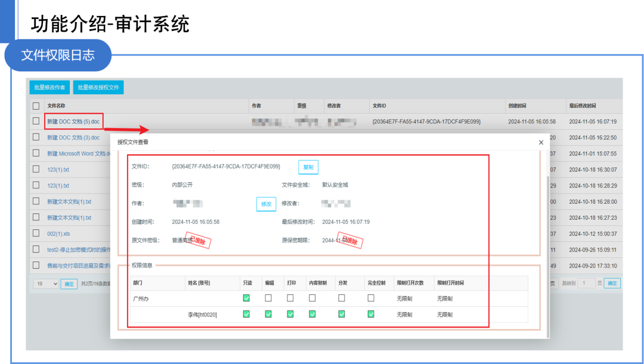Click the 广州办 department cell
Viewport: 644px width, 364px height.
click(x=141, y=298)
